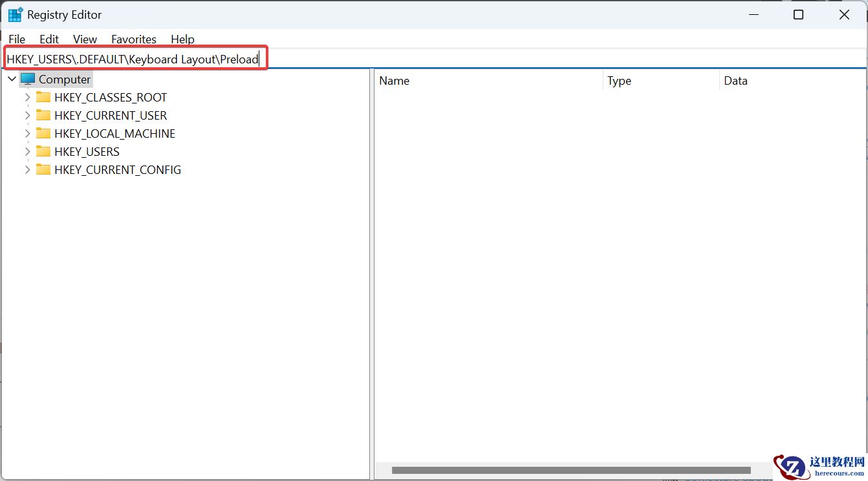Screen dimensions: 868x481
Task: Sort values by the Type column header
Action: point(661,81)
